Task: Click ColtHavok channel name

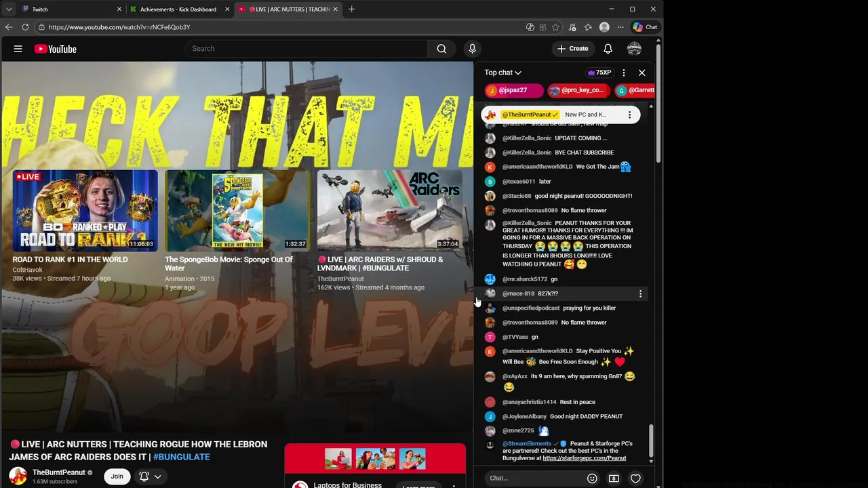Action: click(x=27, y=270)
